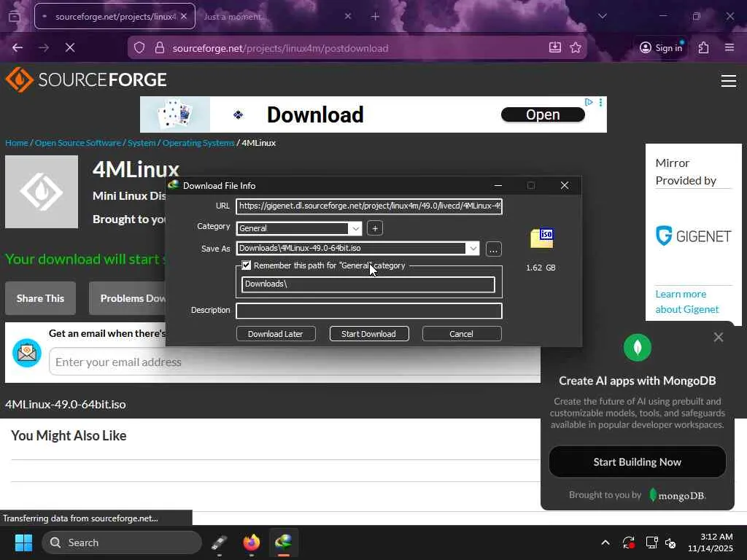The width and height of the screenshot is (747, 560).
Task: Click the Open button in the ad banner
Action: click(x=543, y=114)
